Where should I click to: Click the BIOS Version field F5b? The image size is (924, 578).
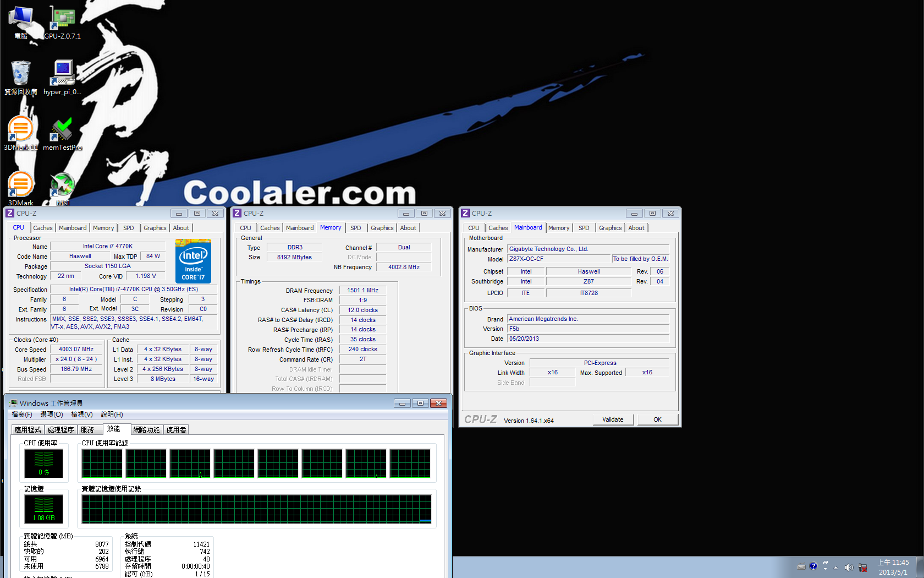(x=588, y=329)
